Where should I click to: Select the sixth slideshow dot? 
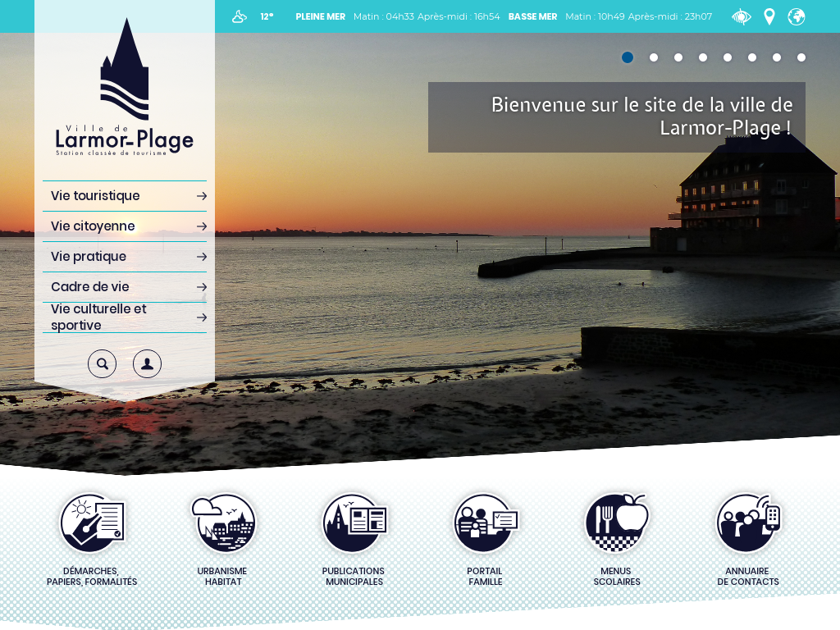click(752, 57)
